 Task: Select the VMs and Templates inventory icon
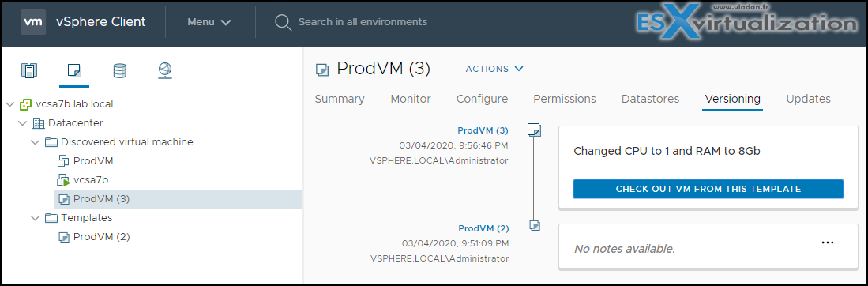(x=74, y=70)
